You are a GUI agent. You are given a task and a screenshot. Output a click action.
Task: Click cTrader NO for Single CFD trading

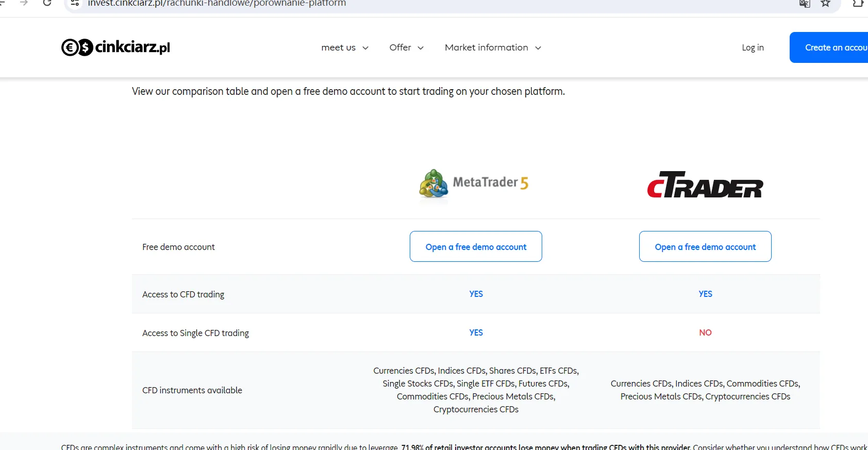(705, 332)
